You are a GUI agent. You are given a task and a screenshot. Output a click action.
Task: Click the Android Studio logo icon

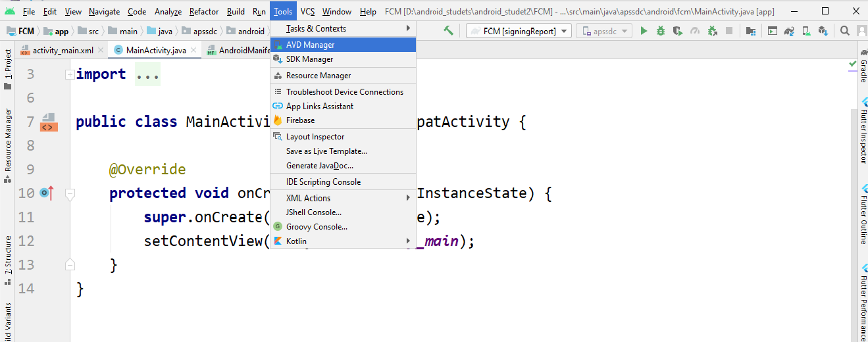10,11
